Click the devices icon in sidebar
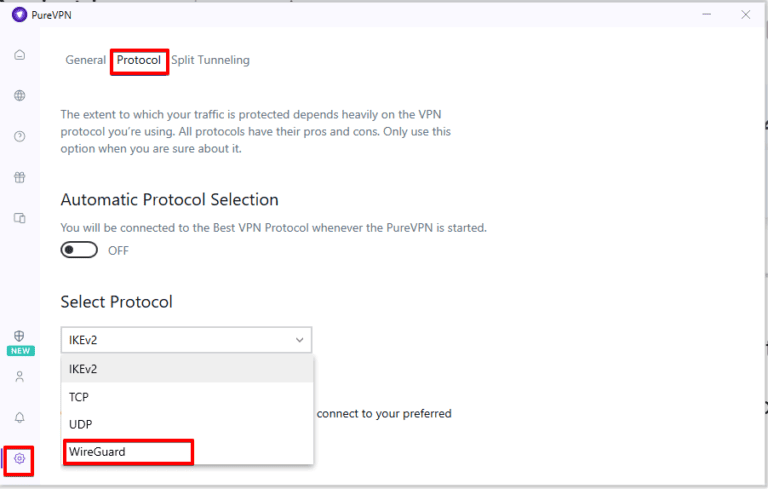The width and height of the screenshot is (768, 489). tap(19, 217)
